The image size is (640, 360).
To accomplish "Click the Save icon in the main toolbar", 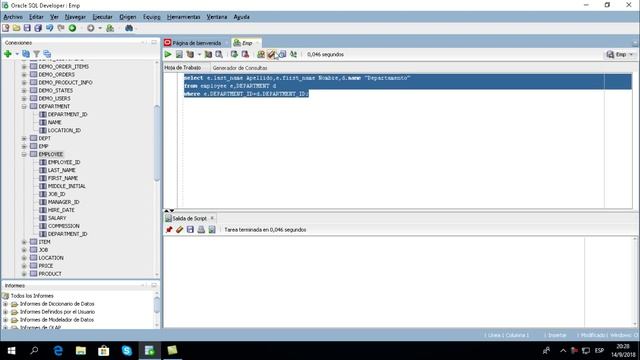I will [x=27, y=28].
